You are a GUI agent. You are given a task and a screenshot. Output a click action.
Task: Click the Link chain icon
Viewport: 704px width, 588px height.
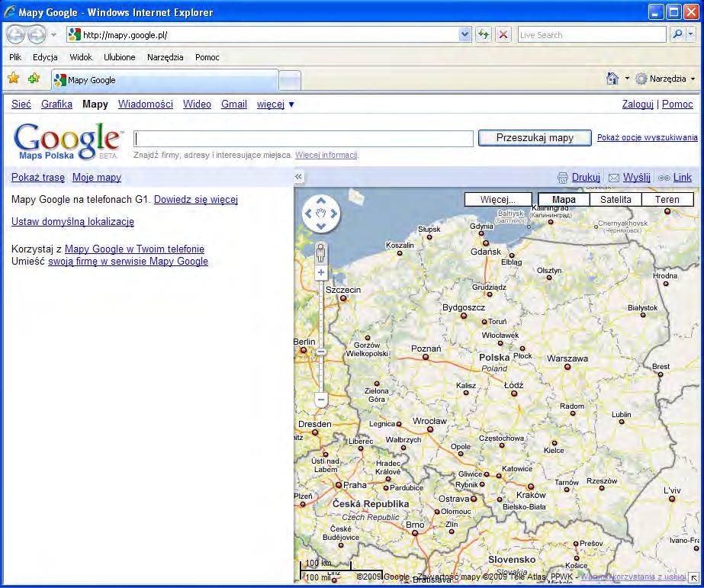tap(664, 178)
